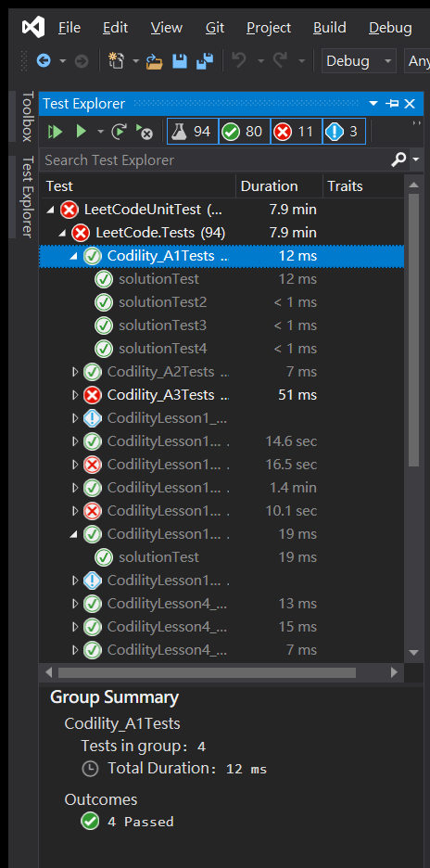The width and height of the screenshot is (430, 868).
Task: Open the Edit menu
Action: point(116,28)
